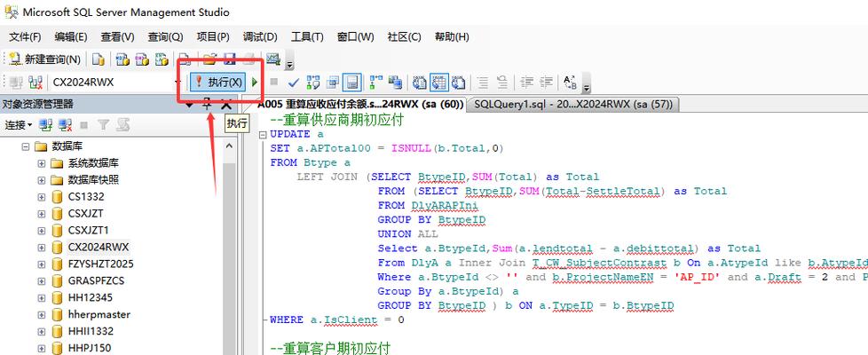Open the 窗口(W) menu

(355, 37)
